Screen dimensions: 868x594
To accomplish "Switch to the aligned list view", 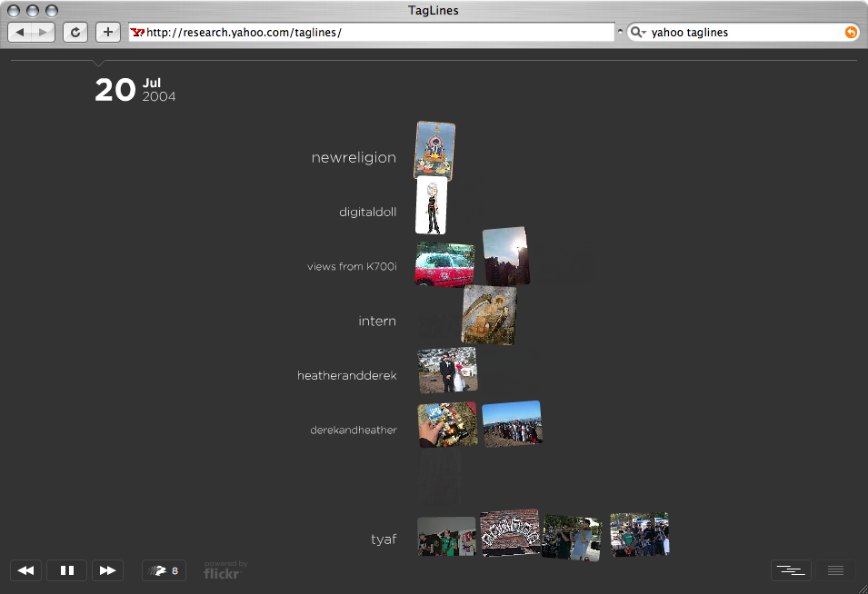I will click(x=835, y=570).
